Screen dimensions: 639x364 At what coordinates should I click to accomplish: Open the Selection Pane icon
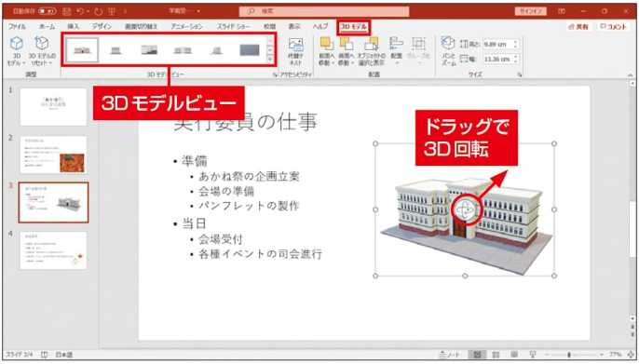pos(372,44)
